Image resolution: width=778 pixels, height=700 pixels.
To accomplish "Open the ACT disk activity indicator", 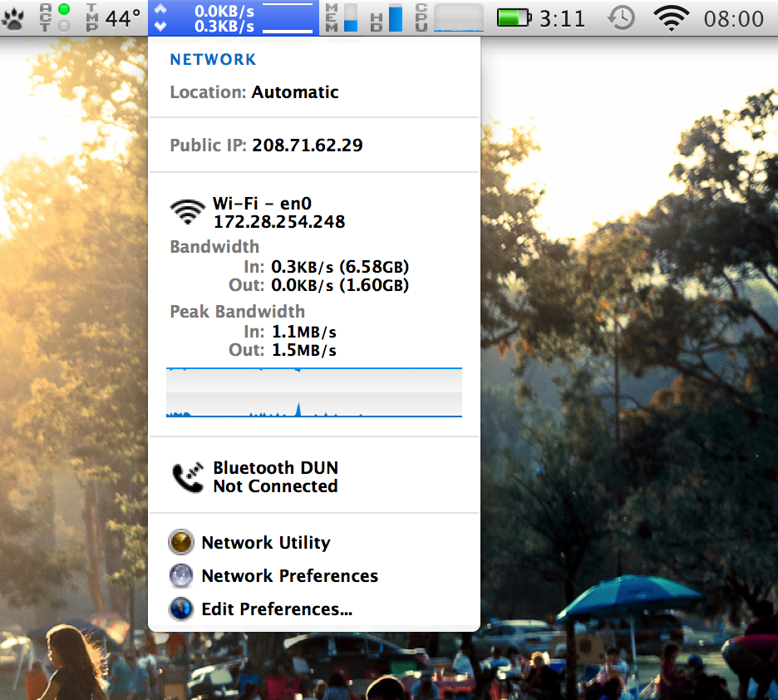I will click(x=54, y=17).
